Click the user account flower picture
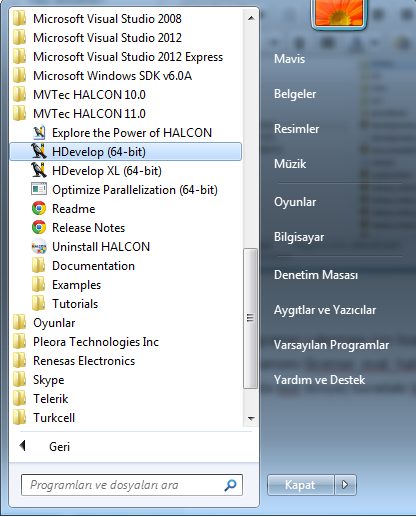The image size is (416, 517). [x=339, y=13]
